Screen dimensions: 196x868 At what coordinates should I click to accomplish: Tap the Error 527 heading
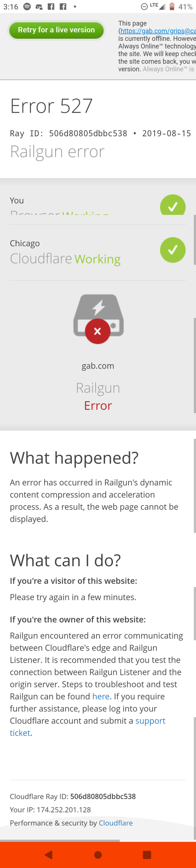coord(51,106)
